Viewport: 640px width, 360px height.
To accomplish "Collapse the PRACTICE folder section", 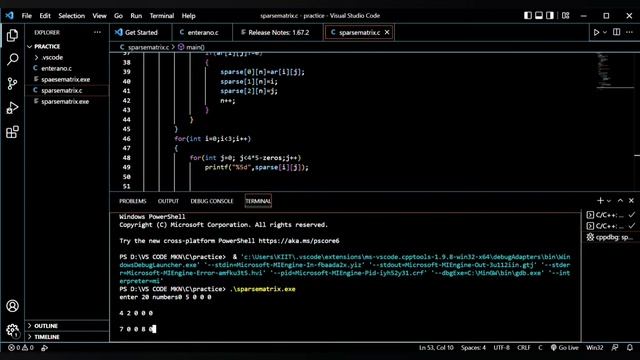I will [67, 47].
